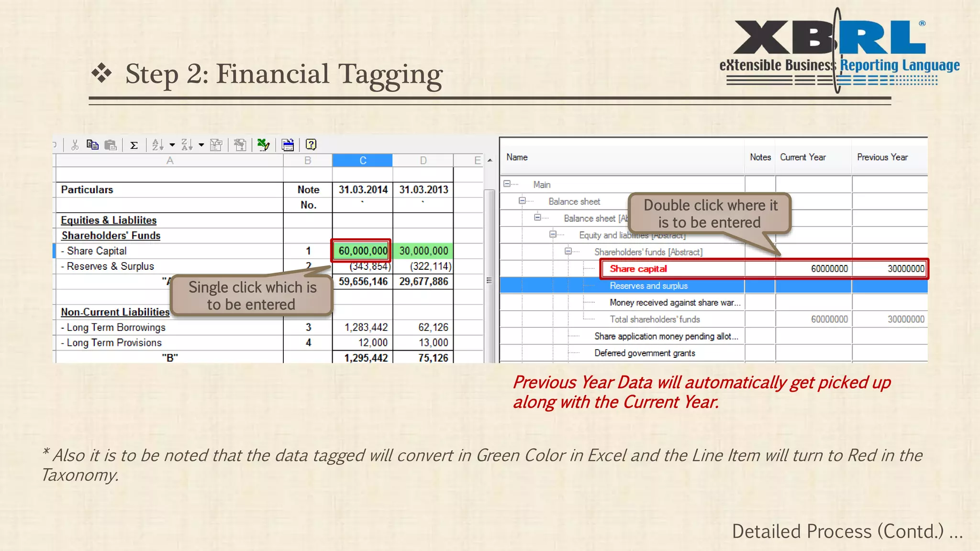Viewport: 980px width, 551px height.
Task: Click the 31.03.2014 date header cell
Action: tap(362, 189)
